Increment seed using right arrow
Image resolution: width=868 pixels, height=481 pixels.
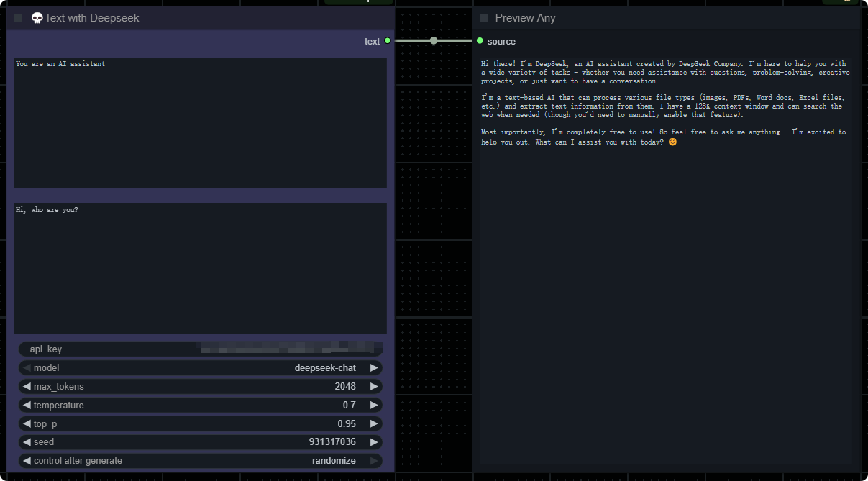tap(373, 442)
